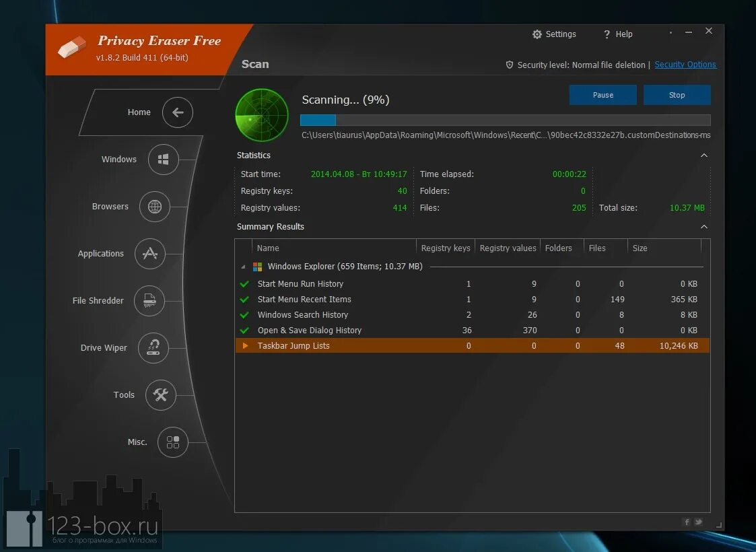The height and width of the screenshot is (552, 756).
Task: Select the Taskbar Jump Lists row
Action: pos(472,345)
